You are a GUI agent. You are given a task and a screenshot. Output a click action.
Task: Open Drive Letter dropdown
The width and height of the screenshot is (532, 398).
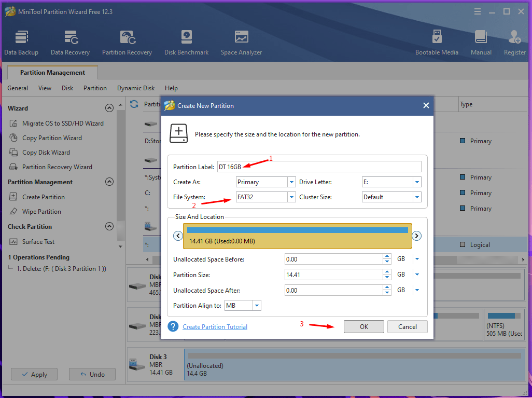(x=417, y=182)
